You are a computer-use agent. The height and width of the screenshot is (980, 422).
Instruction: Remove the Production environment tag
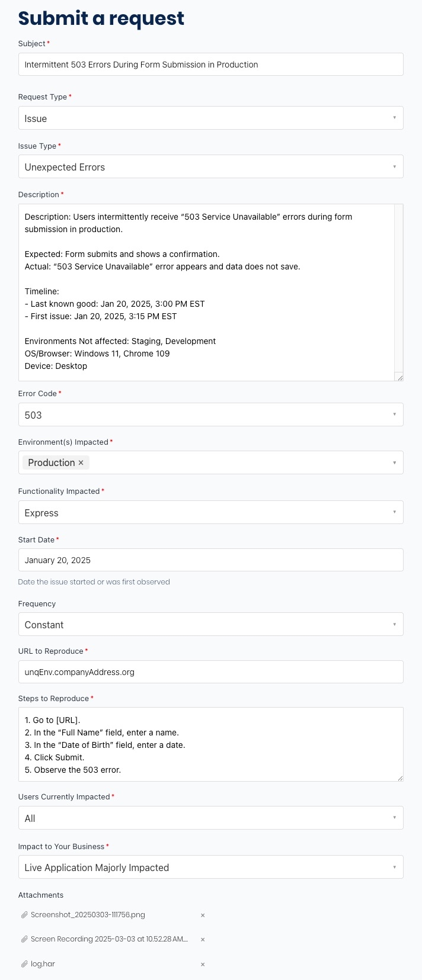pos(81,462)
